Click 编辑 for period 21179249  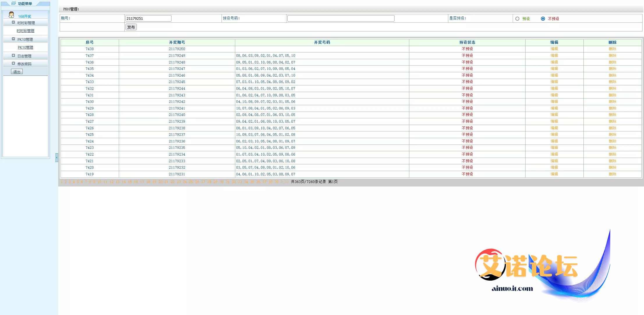pyautogui.click(x=554, y=55)
